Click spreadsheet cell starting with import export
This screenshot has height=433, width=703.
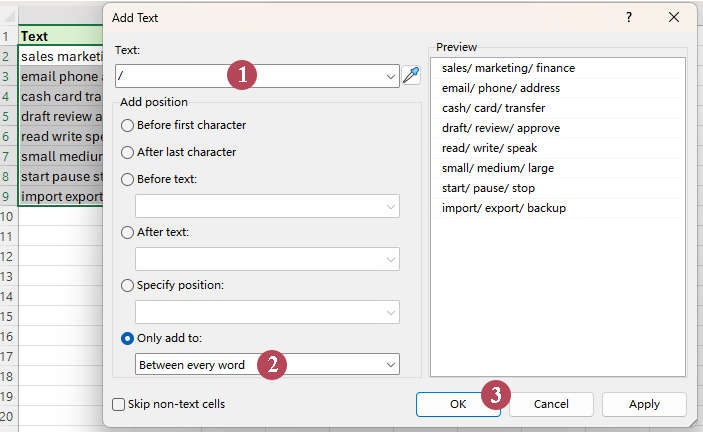(x=61, y=196)
